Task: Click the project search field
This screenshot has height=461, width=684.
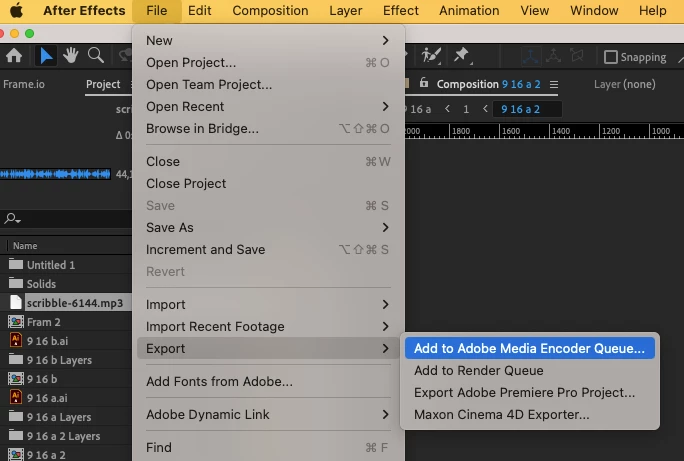Action: tap(66, 218)
